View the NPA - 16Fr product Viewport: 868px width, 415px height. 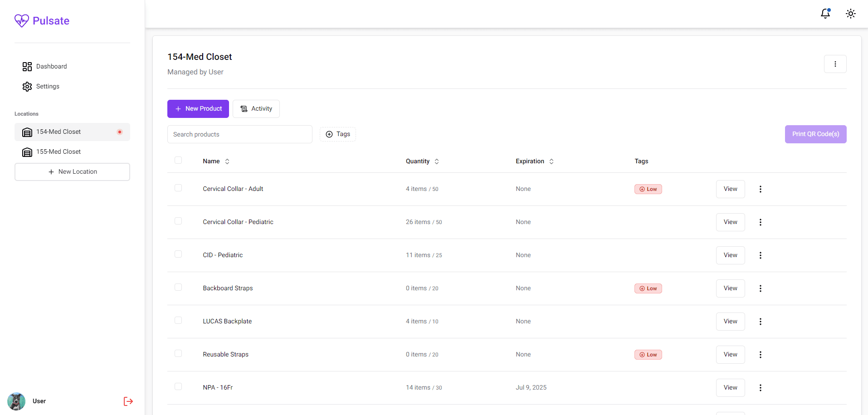coord(730,388)
